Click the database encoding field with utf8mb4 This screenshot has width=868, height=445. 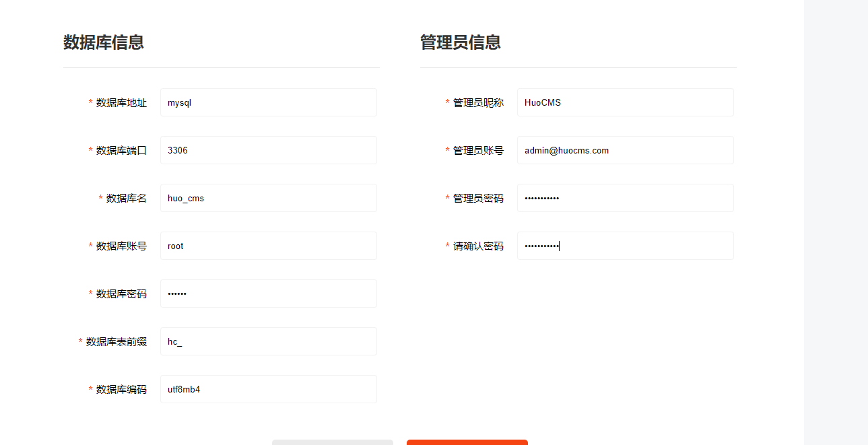(268, 388)
